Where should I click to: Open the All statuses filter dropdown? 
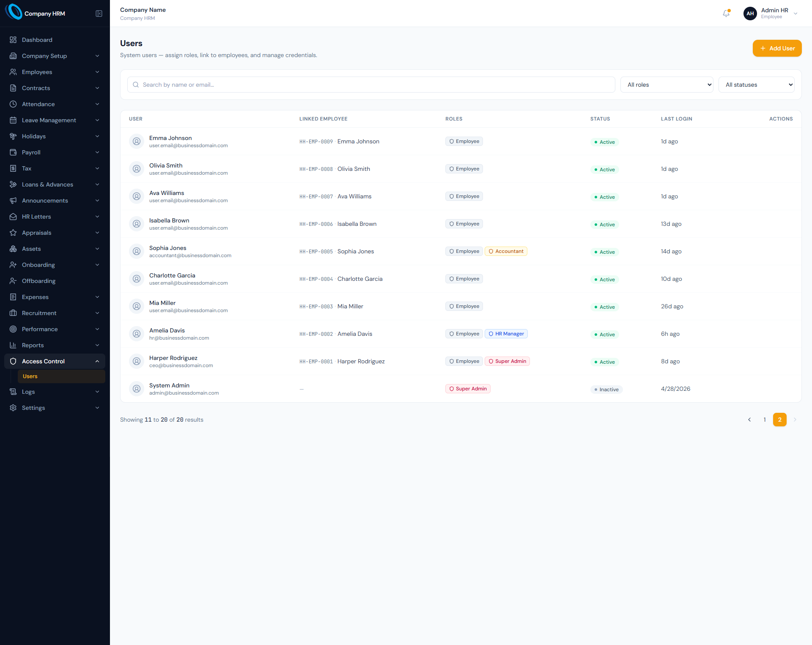point(756,85)
